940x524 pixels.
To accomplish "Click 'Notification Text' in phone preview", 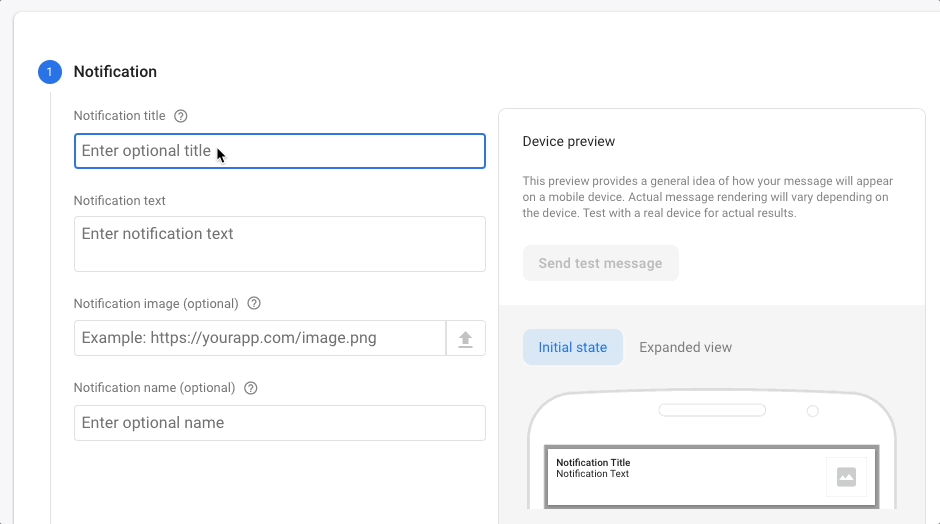I will pos(592,474).
